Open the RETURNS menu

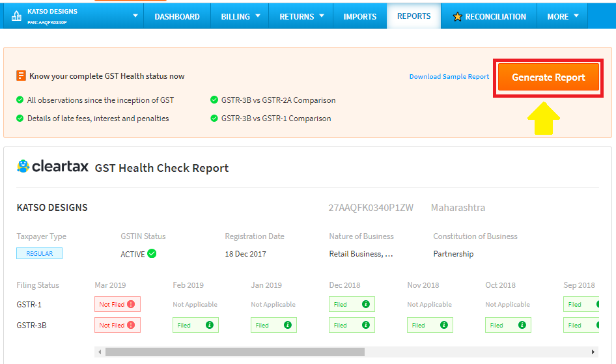click(301, 16)
